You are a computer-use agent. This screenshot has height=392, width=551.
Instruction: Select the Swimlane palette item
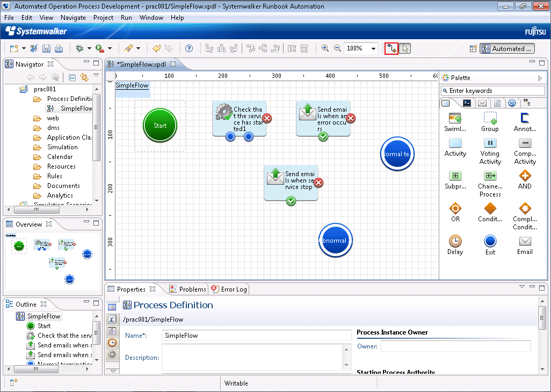(455, 122)
